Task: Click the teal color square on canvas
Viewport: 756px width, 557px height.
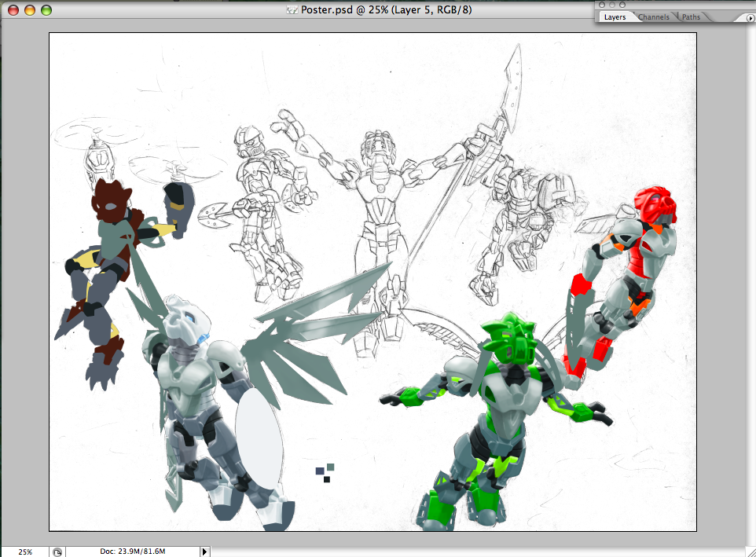Action: coord(330,467)
